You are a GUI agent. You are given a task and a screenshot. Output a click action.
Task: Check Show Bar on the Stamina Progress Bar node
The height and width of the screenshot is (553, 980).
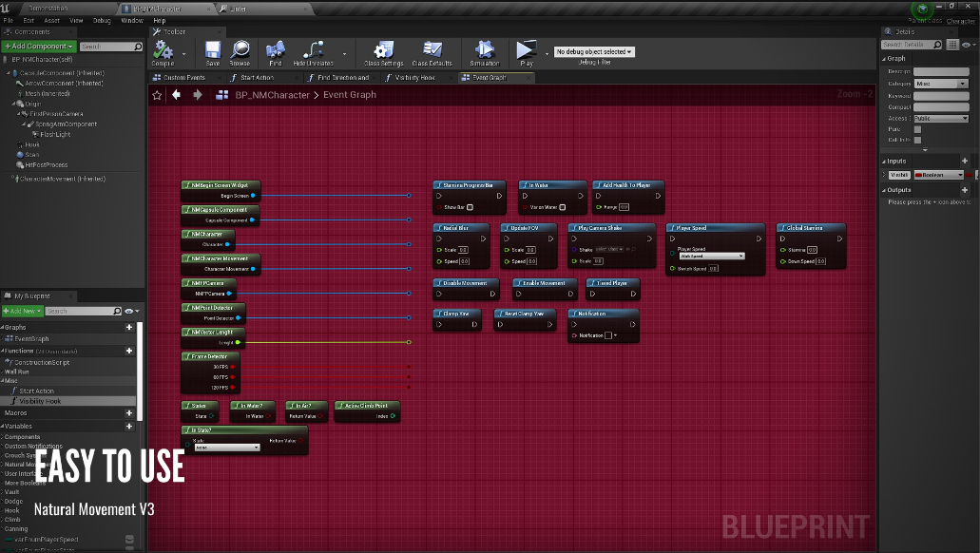470,207
